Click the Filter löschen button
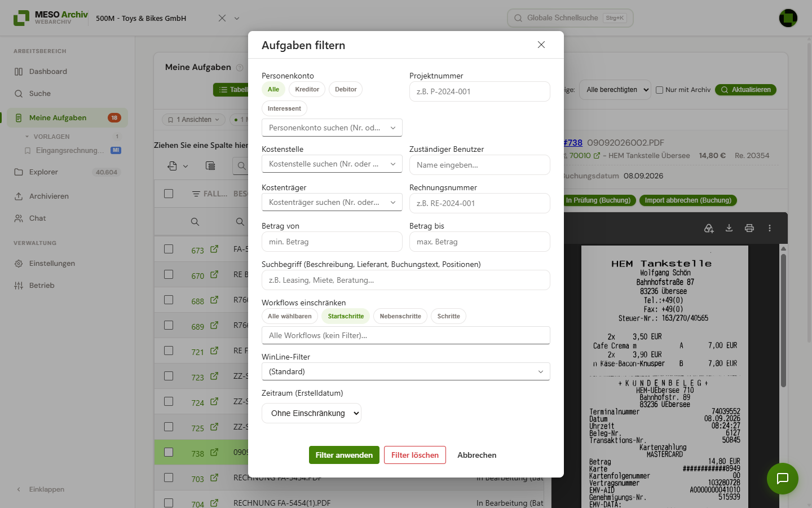Image resolution: width=812 pixels, height=508 pixels. click(x=415, y=455)
